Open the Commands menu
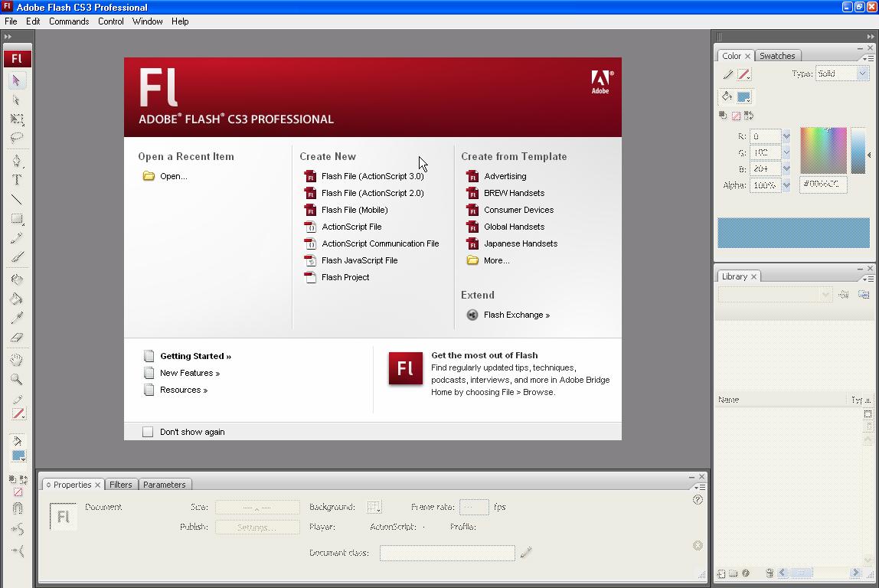 [x=68, y=21]
